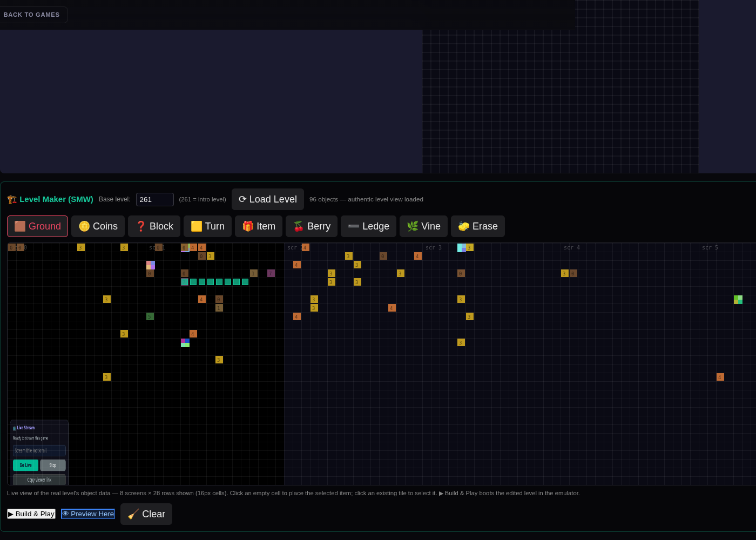Select the magenta-blue-green multicolor tile
Image resolution: width=756 pixels, height=540 pixels.
185,343
